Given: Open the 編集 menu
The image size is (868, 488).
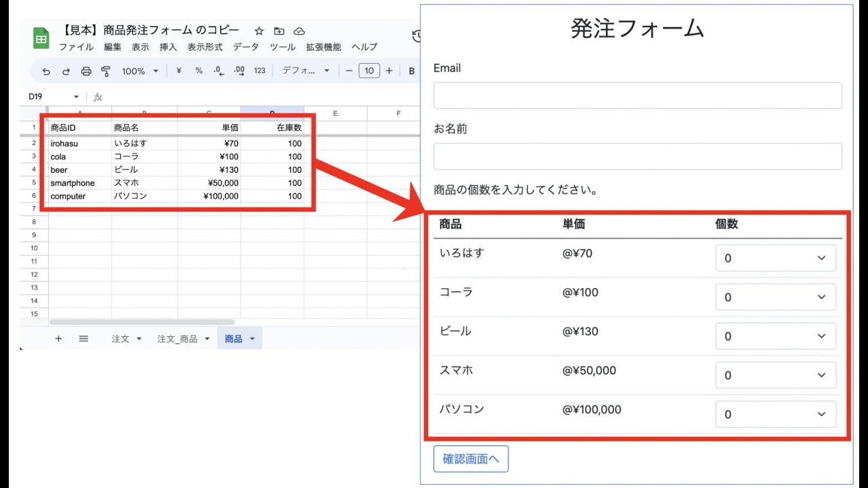Looking at the screenshot, I should point(113,47).
